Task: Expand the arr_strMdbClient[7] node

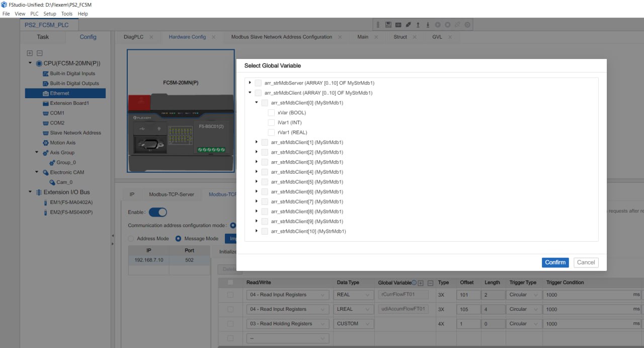Action: point(257,201)
